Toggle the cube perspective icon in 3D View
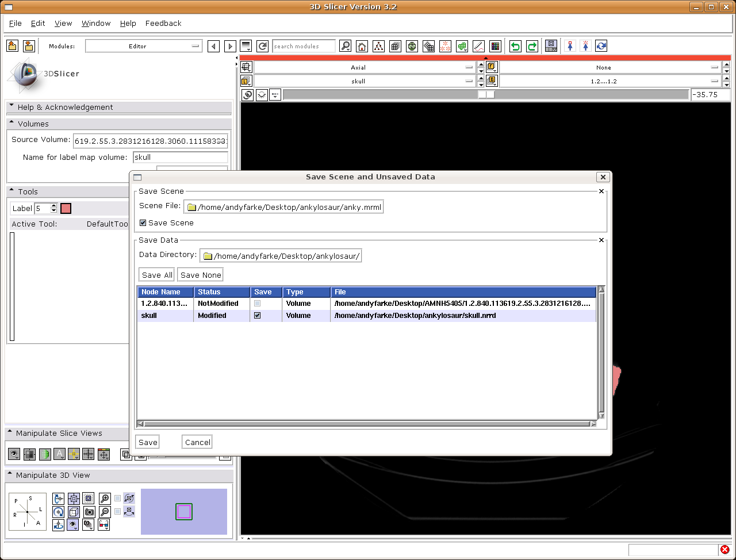Screen dimensions: 736x560 (x=74, y=512)
